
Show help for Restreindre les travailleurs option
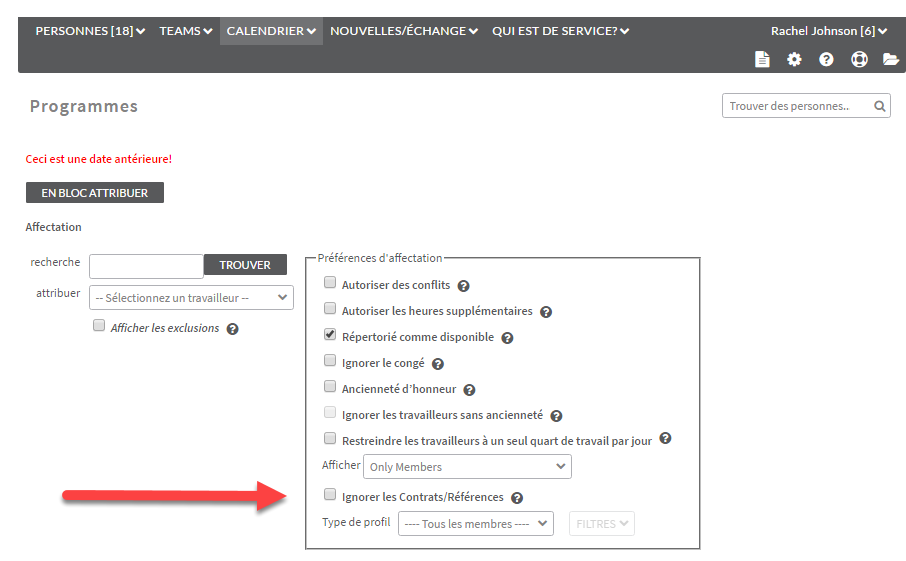666,439
